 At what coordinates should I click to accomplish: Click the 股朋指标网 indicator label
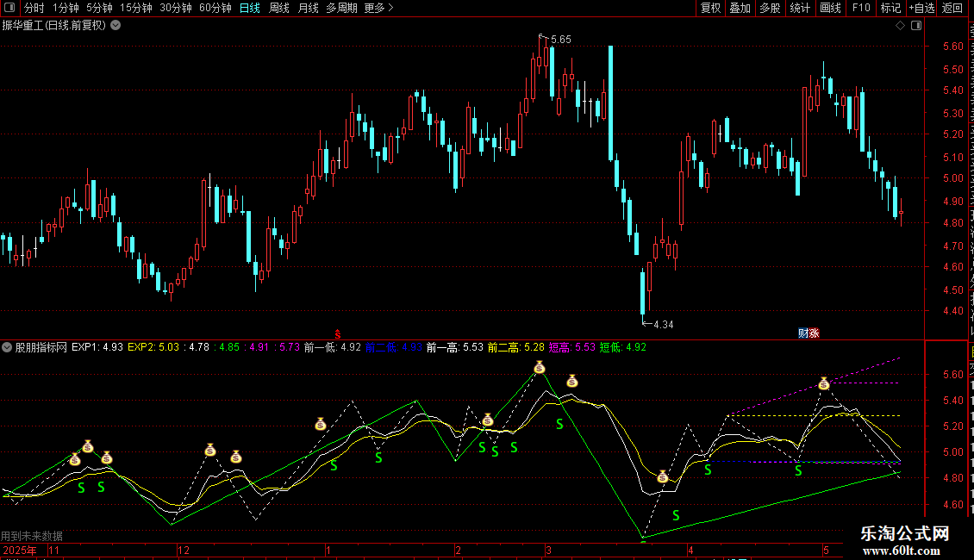(41, 348)
